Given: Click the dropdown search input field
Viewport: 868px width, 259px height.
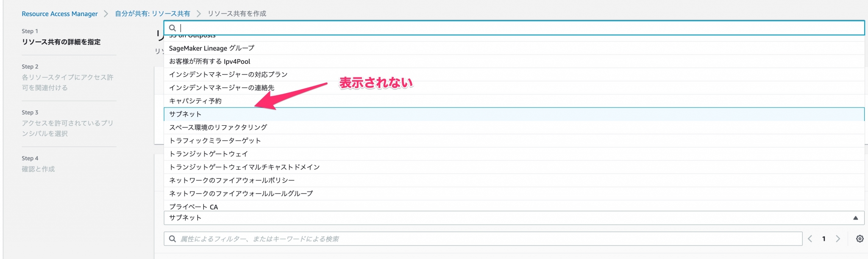Looking at the screenshot, I should pyautogui.click(x=514, y=28).
